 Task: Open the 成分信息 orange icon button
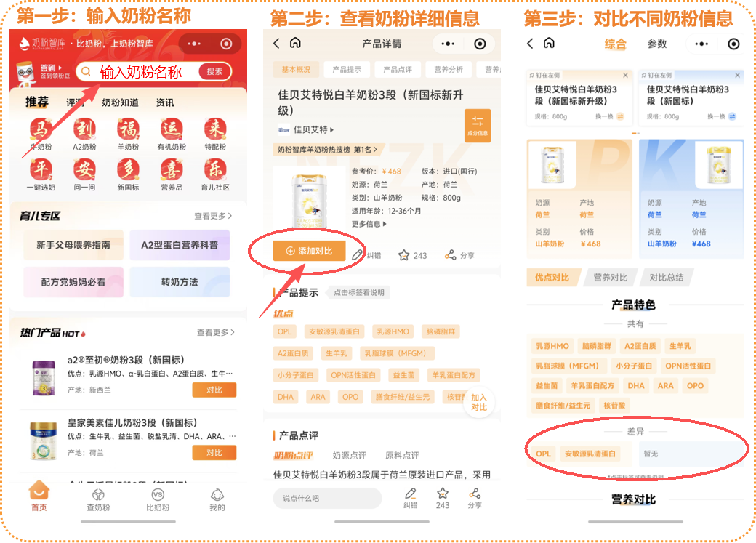[x=478, y=125]
